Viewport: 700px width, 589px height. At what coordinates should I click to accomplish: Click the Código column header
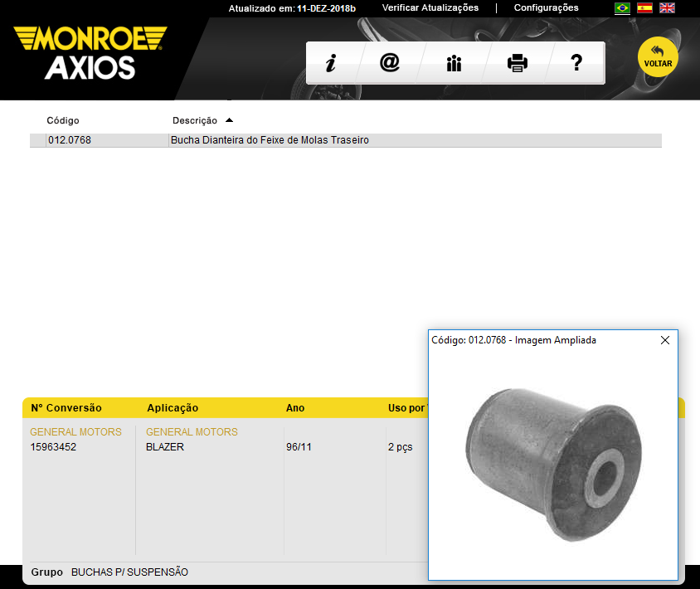pos(63,120)
